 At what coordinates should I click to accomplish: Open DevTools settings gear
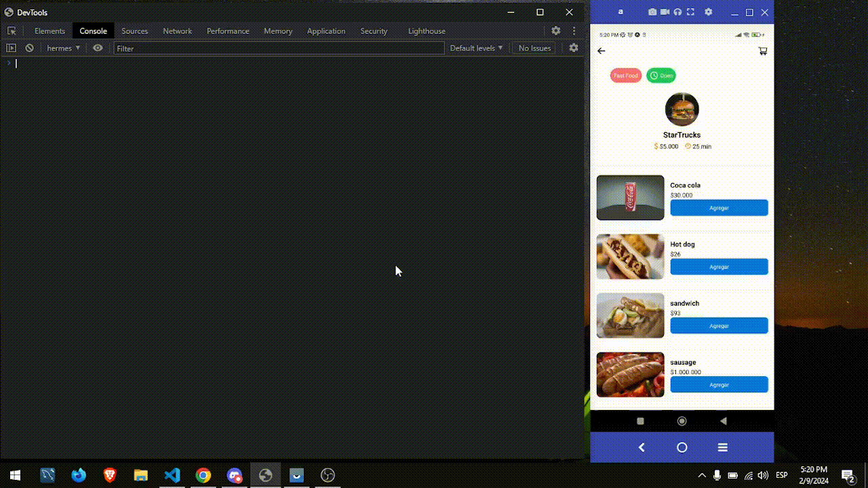pyautogui.click(x=556, y=30)
